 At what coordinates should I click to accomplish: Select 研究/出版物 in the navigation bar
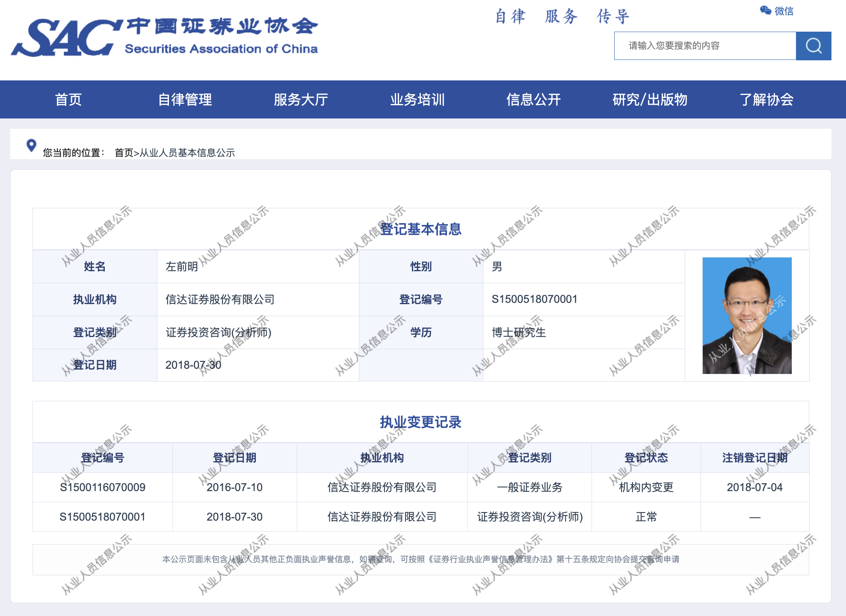coord(650,100)
